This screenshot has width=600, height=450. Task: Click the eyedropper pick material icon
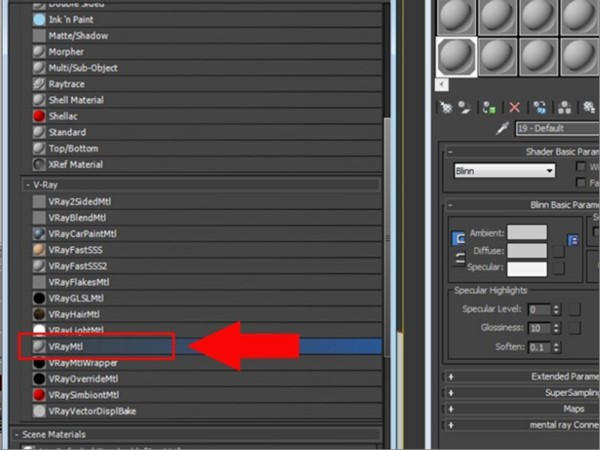tap(503, 129)
